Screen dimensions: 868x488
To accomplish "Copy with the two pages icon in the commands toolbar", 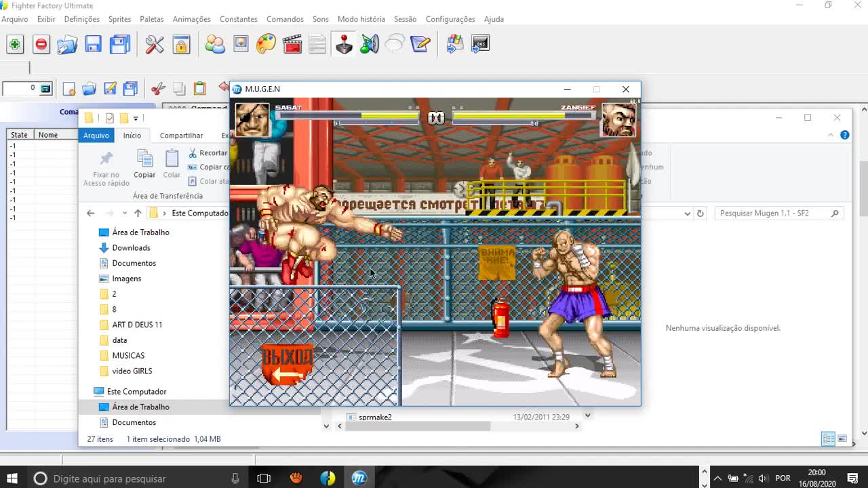I will pos(179,89).
